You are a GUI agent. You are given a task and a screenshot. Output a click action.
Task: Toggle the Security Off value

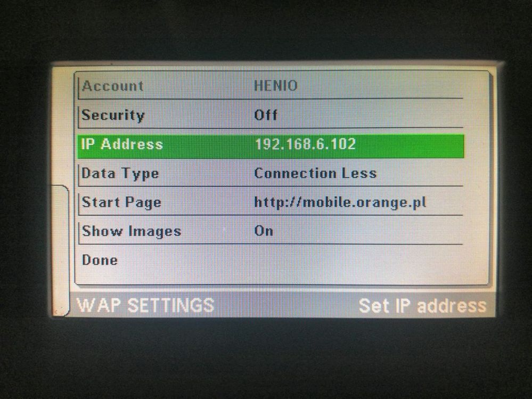(266, 115)
